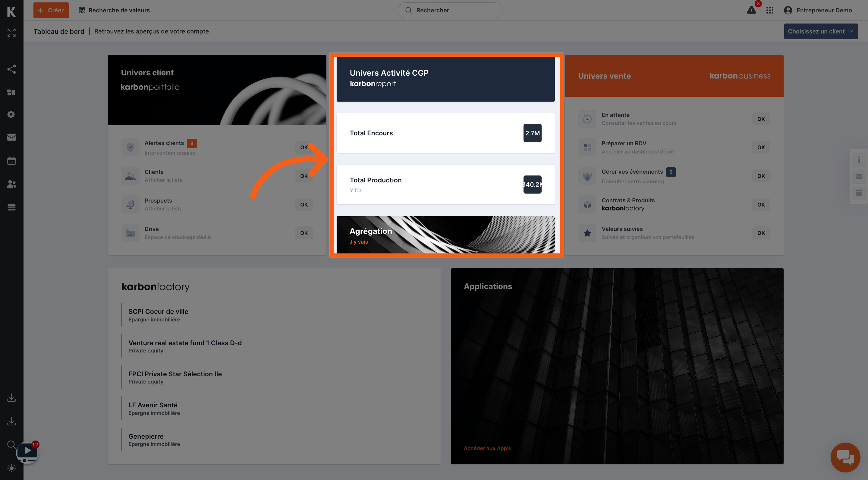This screenshot has height=480, width=868.
Task: Open the share icon in sidebar
Action: pos(11,69)
